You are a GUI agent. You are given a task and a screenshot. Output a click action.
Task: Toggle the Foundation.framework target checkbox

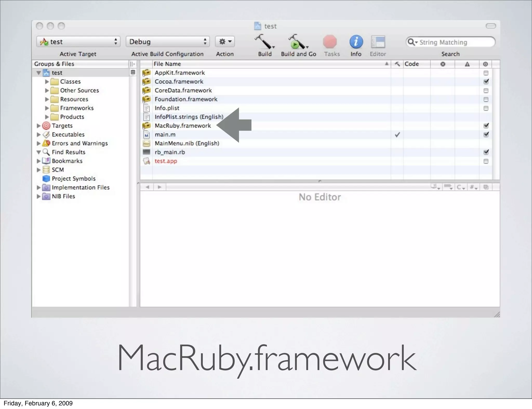[486, 99]
